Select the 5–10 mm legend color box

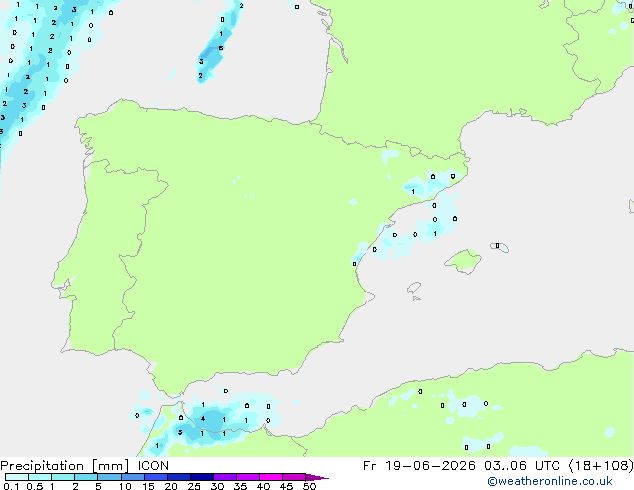coord(109,477)
